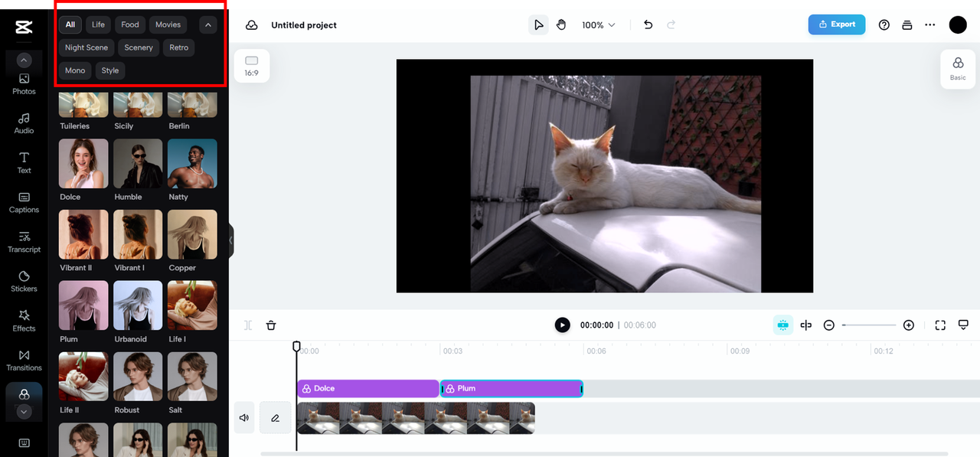Select the Scenery filter category

click(x=139, y=47)
